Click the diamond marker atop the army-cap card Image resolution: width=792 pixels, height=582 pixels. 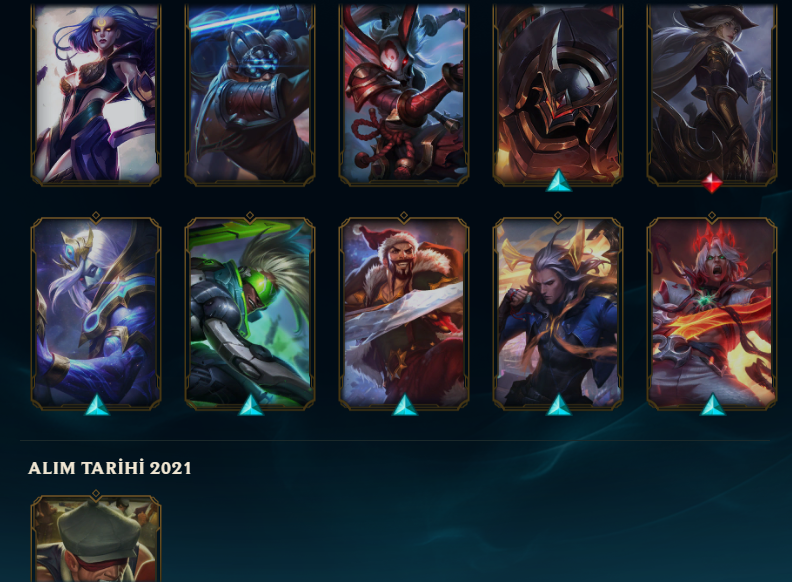coord(96,494)
